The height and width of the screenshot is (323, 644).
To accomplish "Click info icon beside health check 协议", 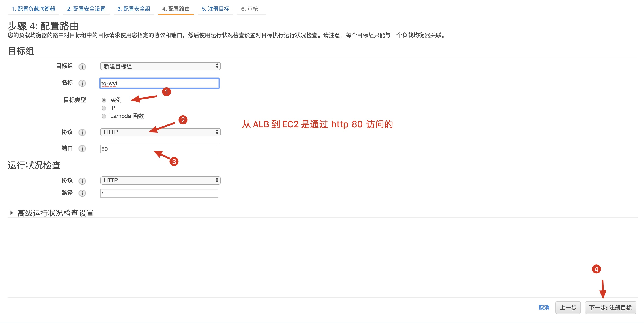I will [82, 181].
